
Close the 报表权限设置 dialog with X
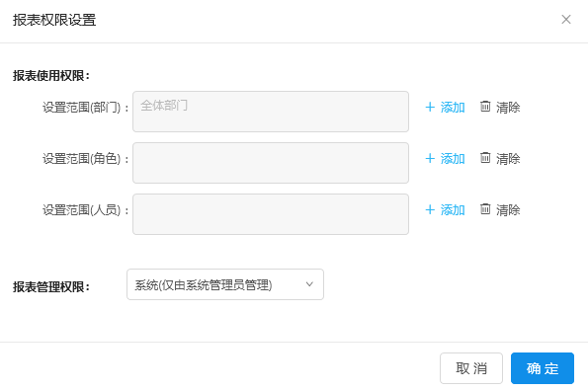[x=566, y=20]
